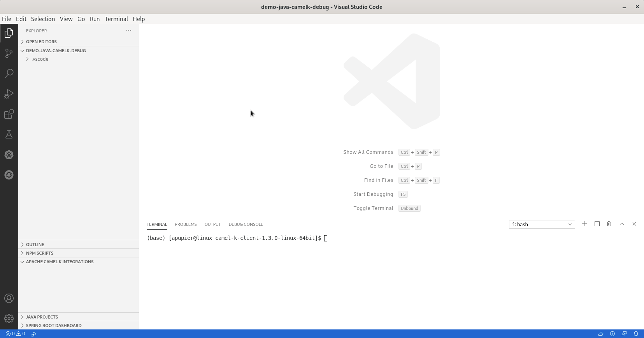Image resolution: width=644 pixels, height=338 pixels.
Task: Open the Run and Debug view
Action: point(9,94)
